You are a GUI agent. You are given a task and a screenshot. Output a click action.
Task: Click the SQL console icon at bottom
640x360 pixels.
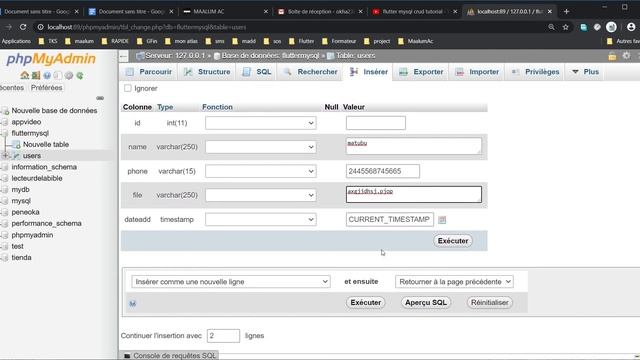[x=127, y=356]
